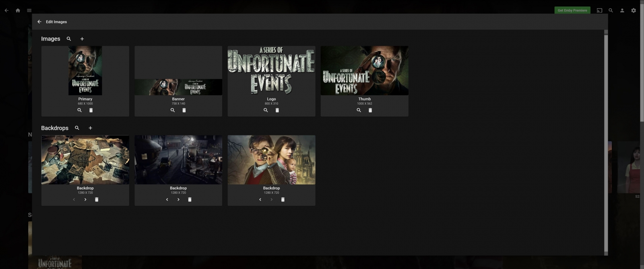Open search in the top bar
644x269 pixels.
(x=611, y=10)
